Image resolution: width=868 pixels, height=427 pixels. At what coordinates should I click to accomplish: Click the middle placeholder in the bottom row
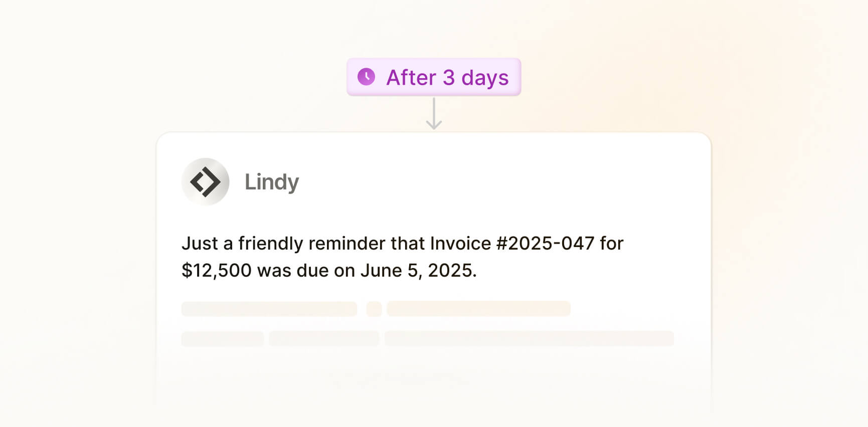point(324,339)
